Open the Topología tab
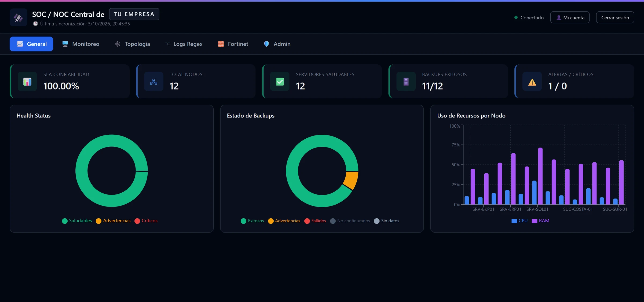This screenshot has width=644, height=302. coord(132,44)
